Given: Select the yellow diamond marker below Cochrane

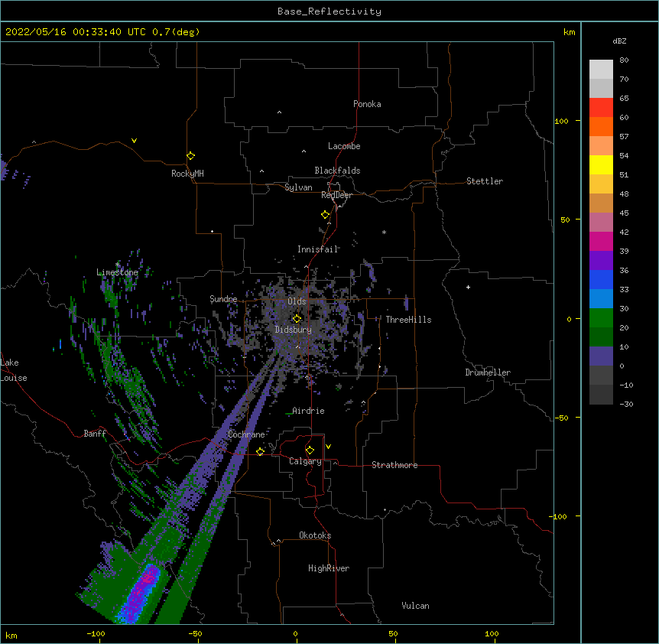Looking at the screenshot, I should tap(260, 451).
